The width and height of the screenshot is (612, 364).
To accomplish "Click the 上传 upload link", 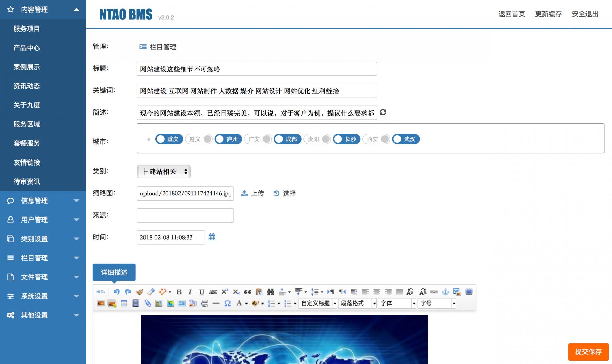I will 253,193.
